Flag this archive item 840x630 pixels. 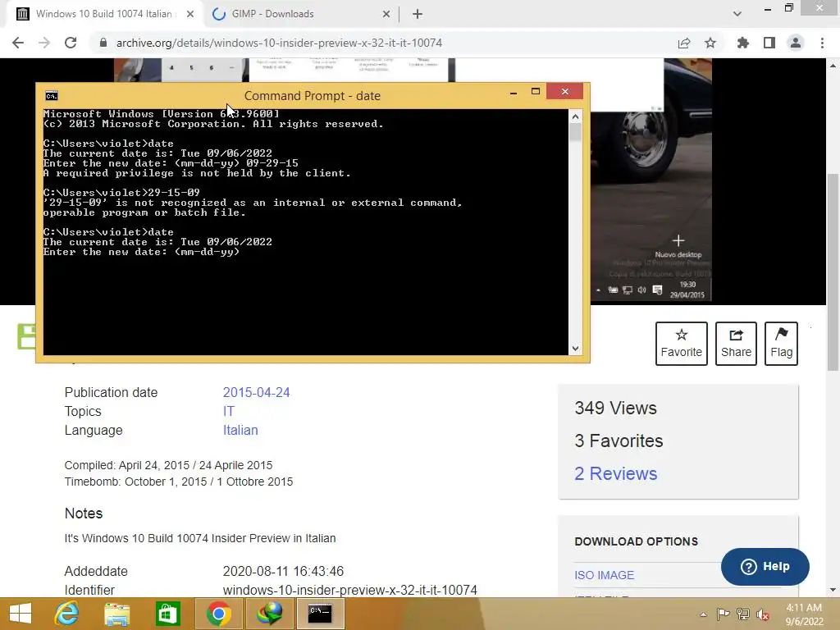781,344
